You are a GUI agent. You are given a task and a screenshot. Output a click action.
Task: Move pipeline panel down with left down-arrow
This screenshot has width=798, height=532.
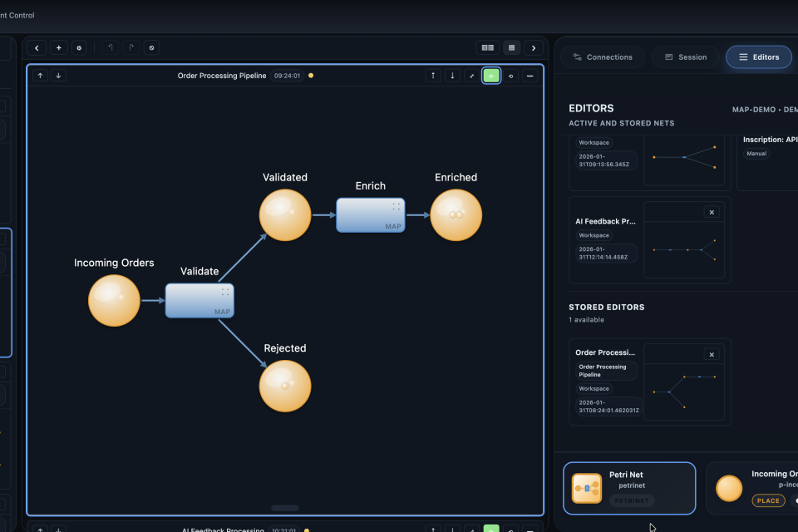[58, 76]
